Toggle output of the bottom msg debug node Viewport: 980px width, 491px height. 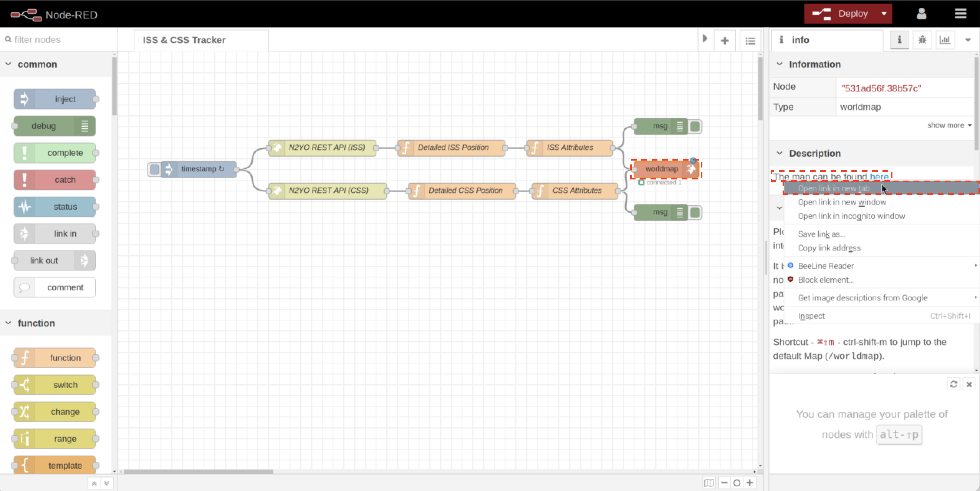(x=695, y=212)
